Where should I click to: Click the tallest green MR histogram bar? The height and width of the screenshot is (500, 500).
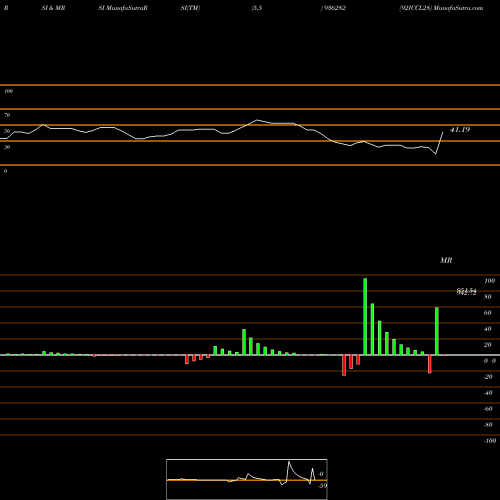(x=365, y=317)
